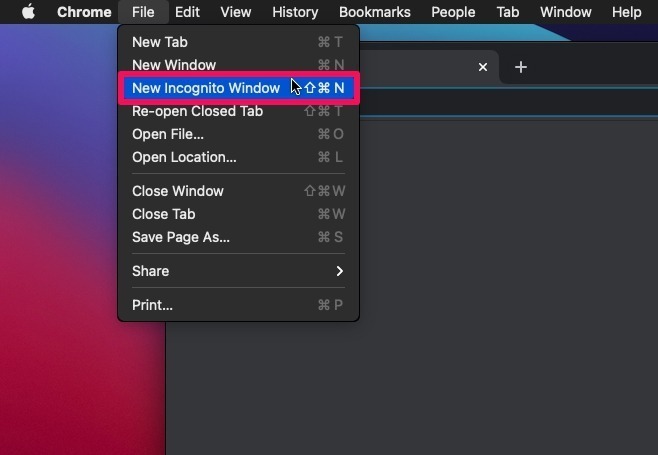Choose Re-open Closed Tab
This screenshot has width=658, height=455.
[x=238, y=111]
